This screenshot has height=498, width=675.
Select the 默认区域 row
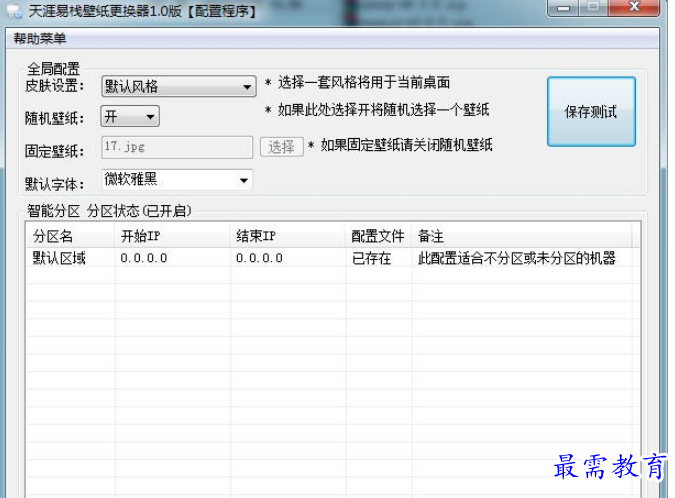tap(332, 258)
